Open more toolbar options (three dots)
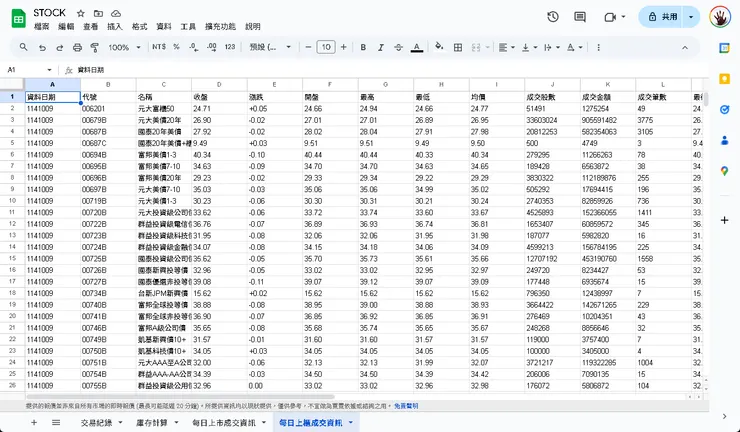740x432 pixels. [x=598, y=47]
